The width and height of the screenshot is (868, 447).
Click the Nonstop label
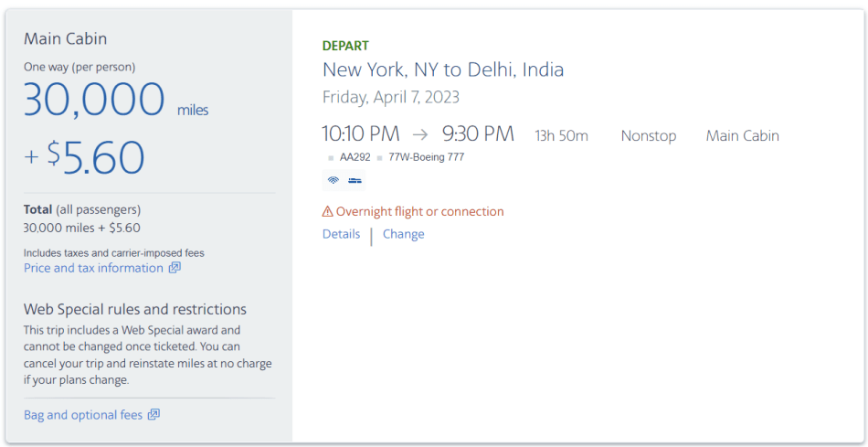pyautogui.click(x=648, y=135)
